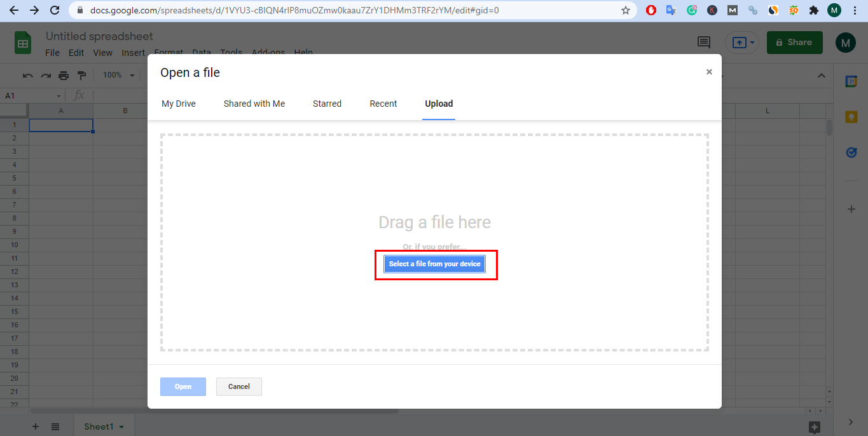Open the zoom percentage dropdown

point(118,75)
